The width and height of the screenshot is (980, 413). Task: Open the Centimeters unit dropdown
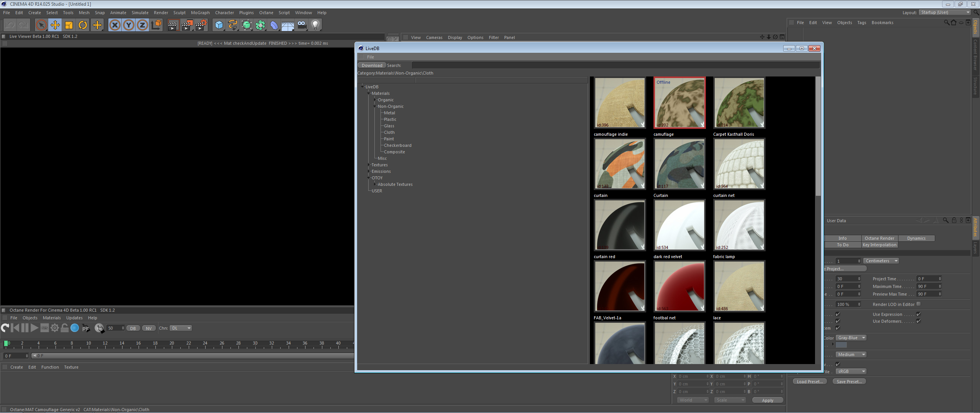[x=881, y=261]
